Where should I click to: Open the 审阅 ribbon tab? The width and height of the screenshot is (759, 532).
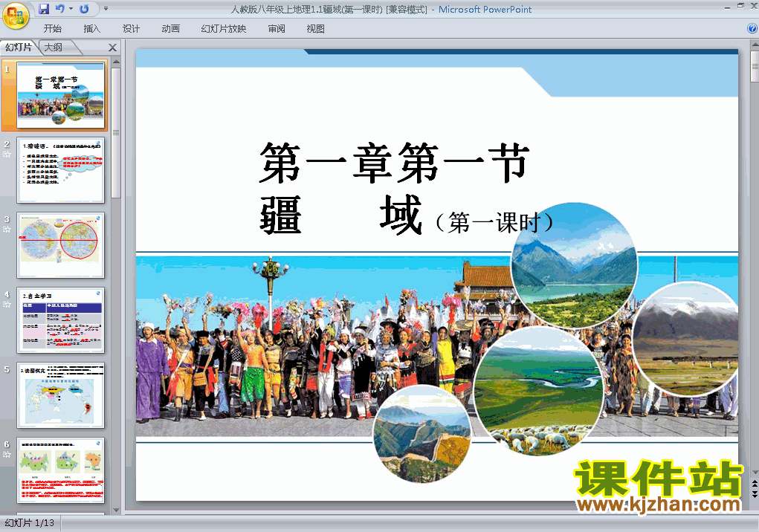(277, 28)
